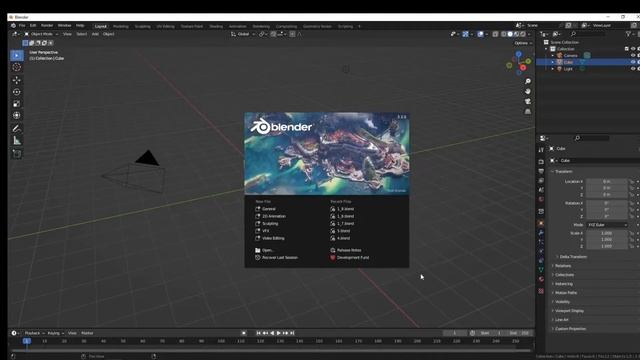Expand the Viewport Display panel
This screenshot has width=640, height=360.
[568, 311]
